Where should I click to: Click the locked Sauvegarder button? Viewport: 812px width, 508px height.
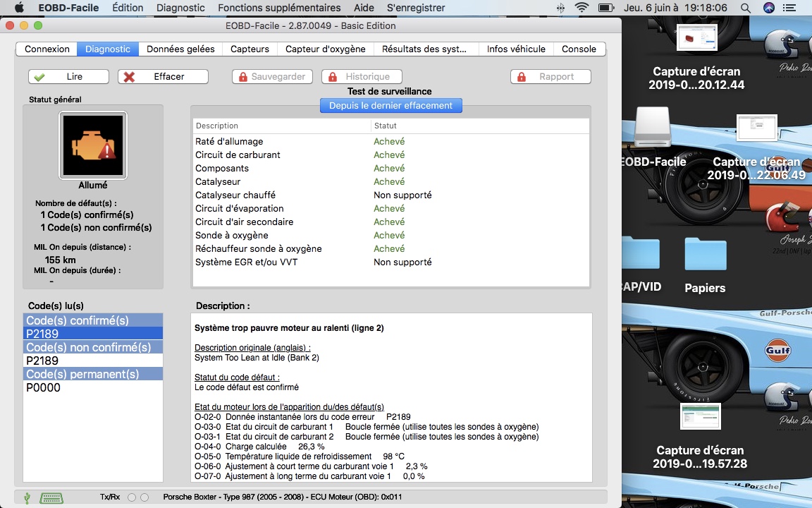[x=272, y=76]
